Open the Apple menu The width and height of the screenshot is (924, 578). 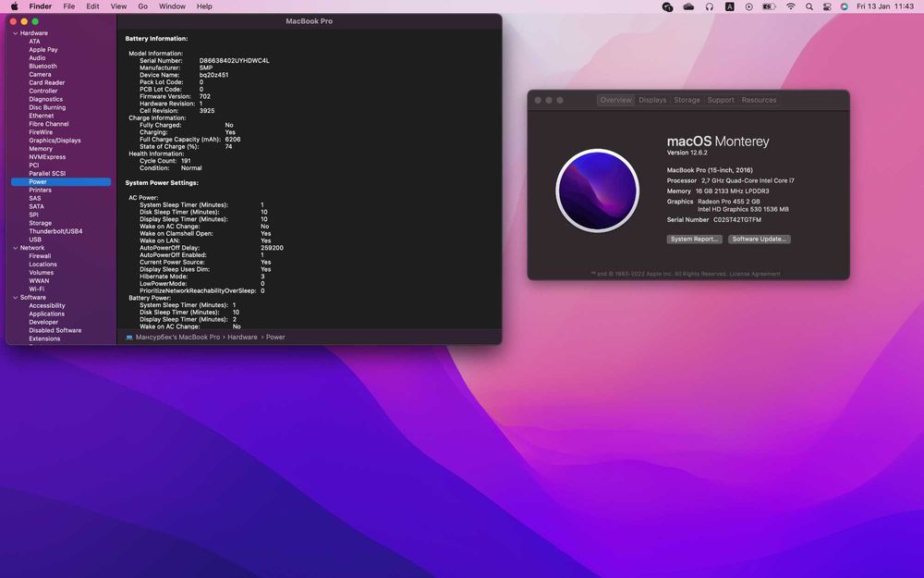click(x=14, y=6)
